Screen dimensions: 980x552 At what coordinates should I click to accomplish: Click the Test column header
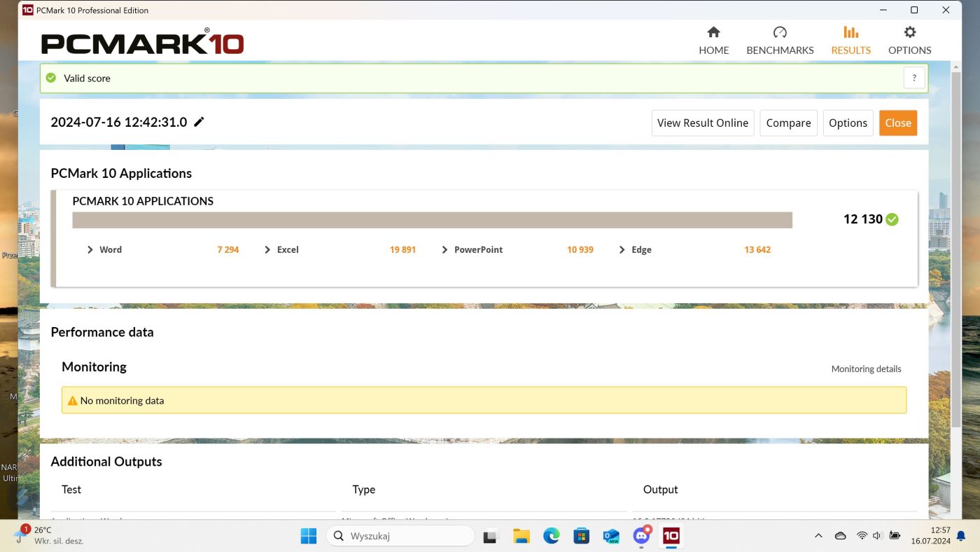(71, 489)
